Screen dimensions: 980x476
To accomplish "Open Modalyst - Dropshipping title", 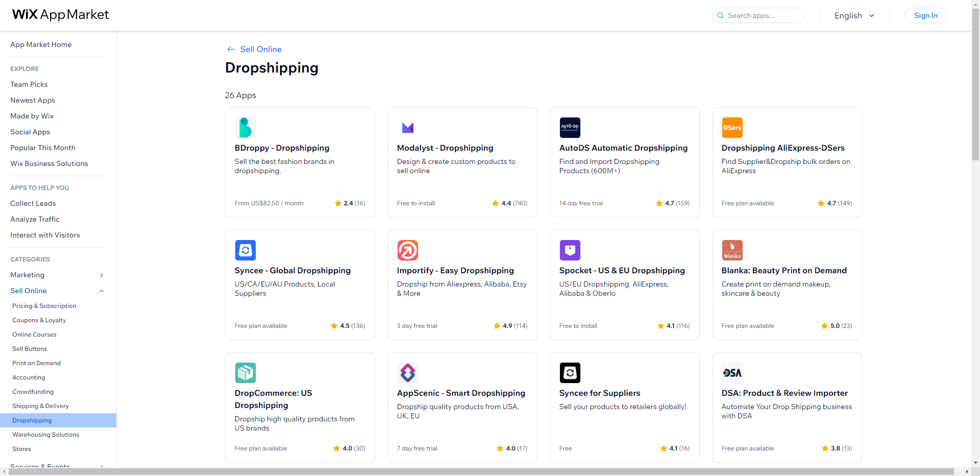I will (x=445, y=148).
